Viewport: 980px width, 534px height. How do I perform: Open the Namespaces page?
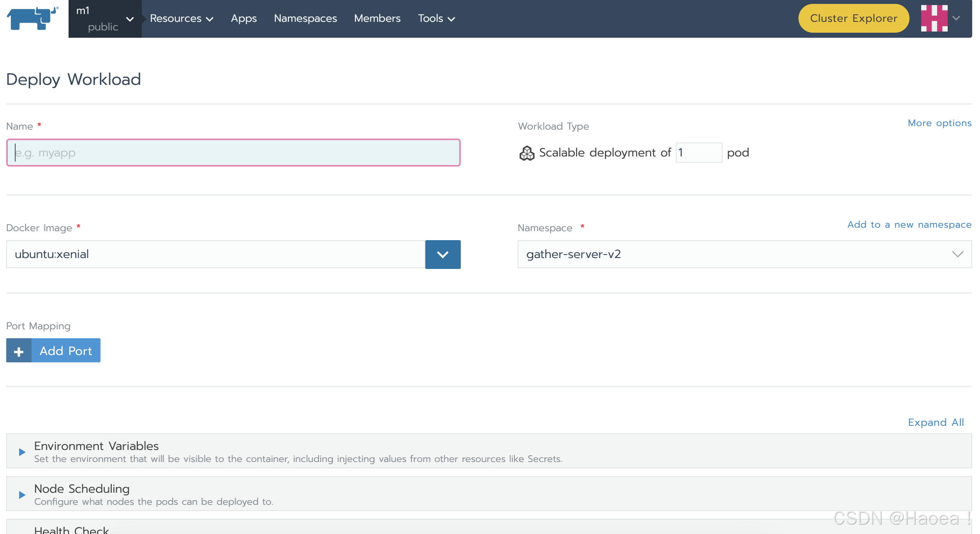coord(305,19)
